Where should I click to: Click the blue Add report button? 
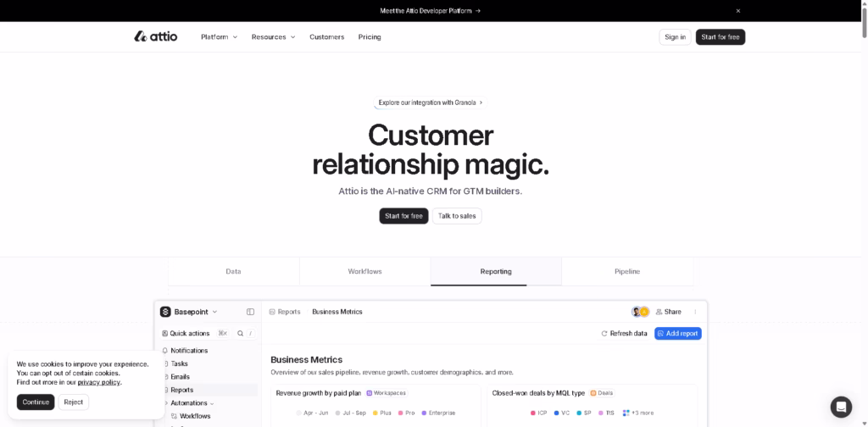[677, 334]
